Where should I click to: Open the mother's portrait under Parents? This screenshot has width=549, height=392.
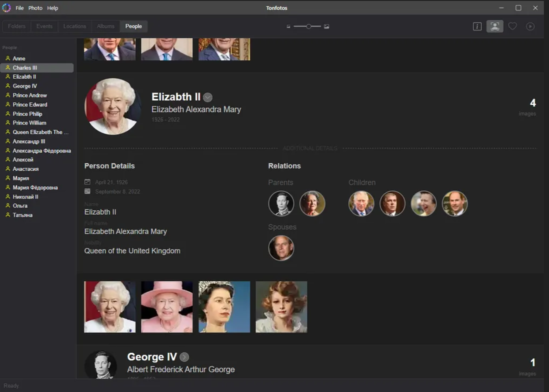[312, 203]
